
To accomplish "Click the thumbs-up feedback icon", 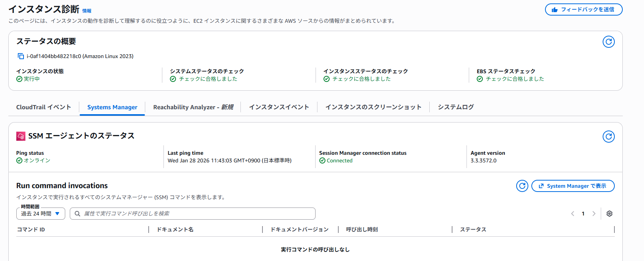I will (554, 10).
